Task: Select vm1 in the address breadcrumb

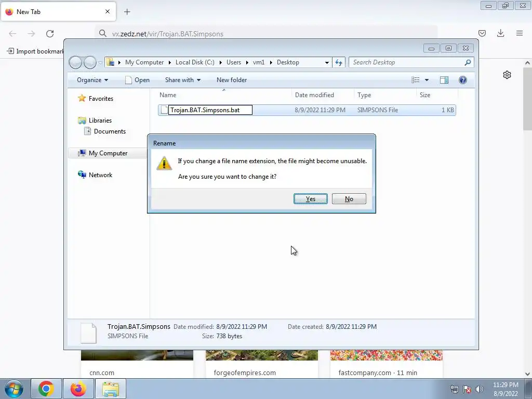Action: click(x=259, y=62)
